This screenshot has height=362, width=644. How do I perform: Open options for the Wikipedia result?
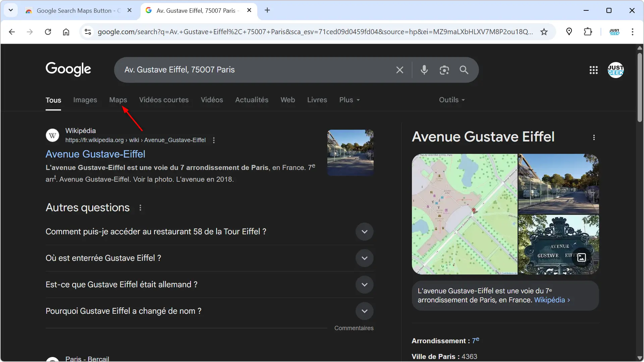pos(214,140)
